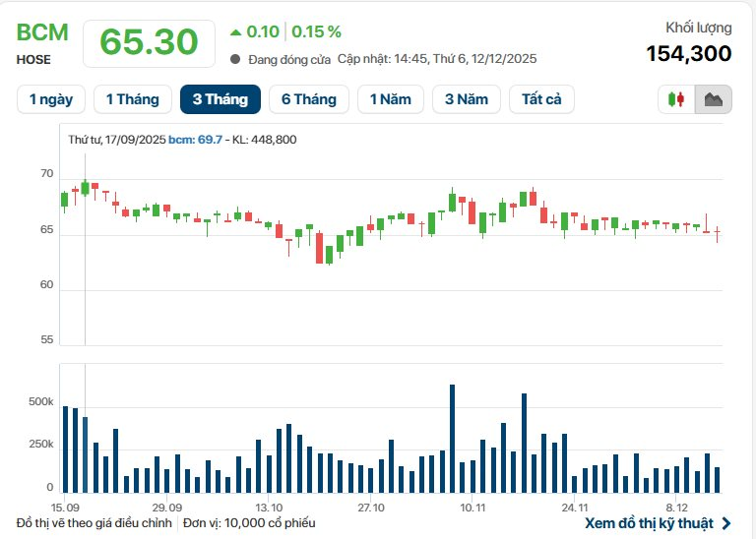Show the 6 Tháng chart range
The height and width of the screenshot is (539, 756).
tap(309, 99)
